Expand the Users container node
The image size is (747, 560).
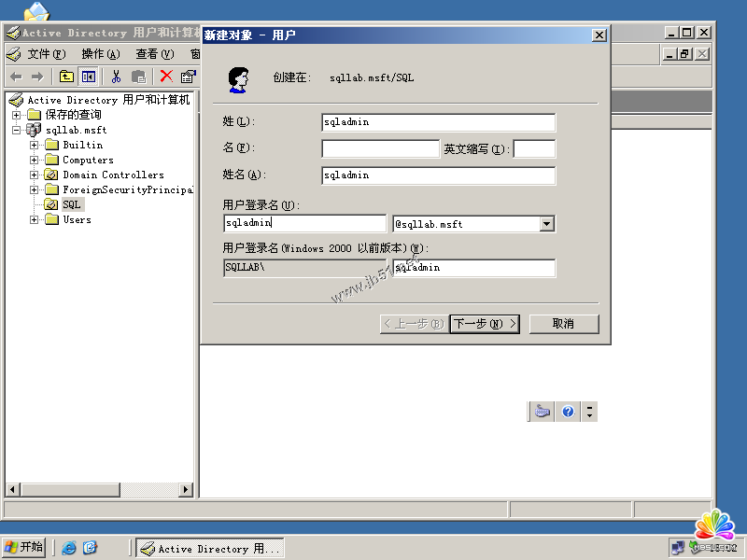(35, 219)
